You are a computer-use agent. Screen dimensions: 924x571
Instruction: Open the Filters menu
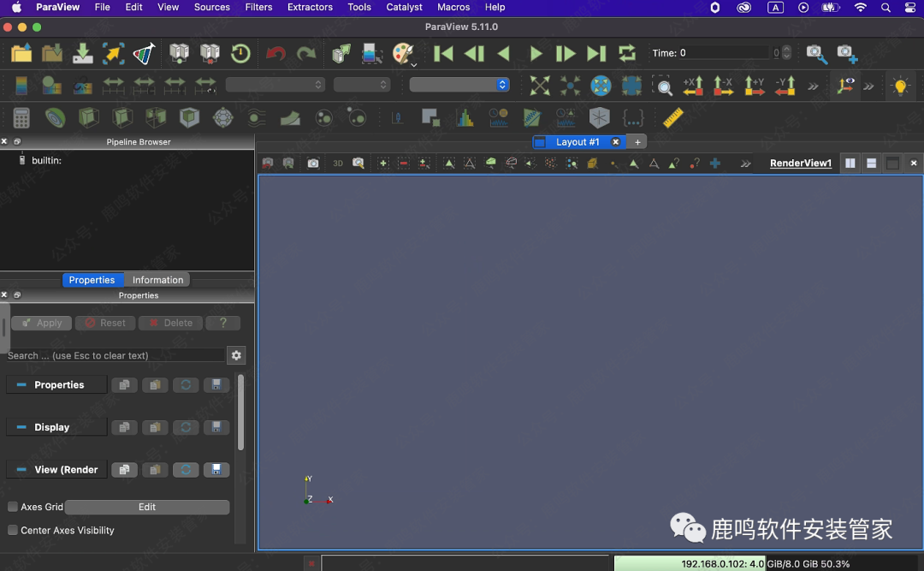(258, 7)
